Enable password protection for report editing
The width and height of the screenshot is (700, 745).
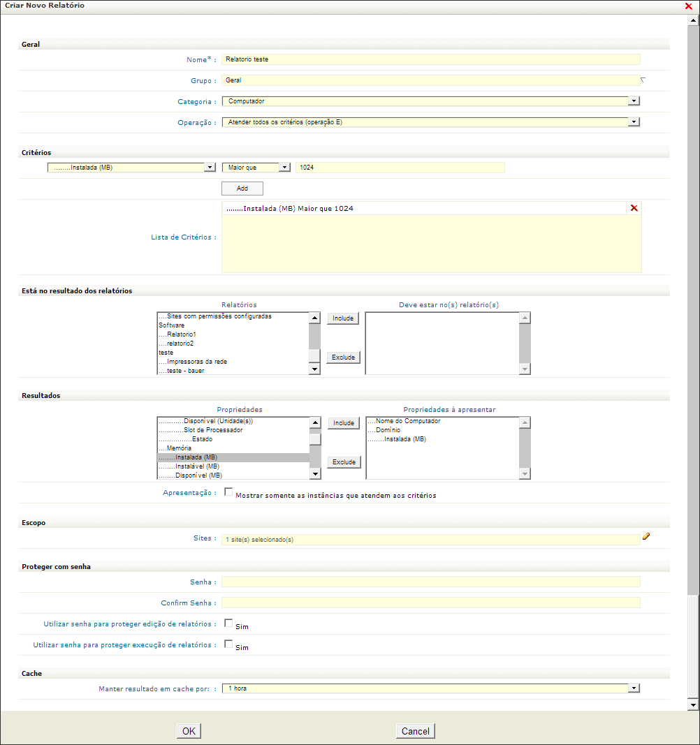(228, 623)
